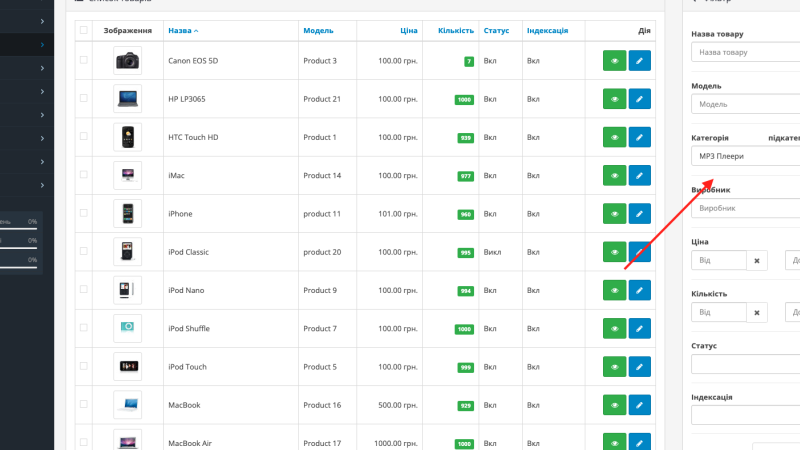Sort by the Модель column header
Image resolution: width=800 pixels, height=450 pixels.
coord(318,31)
